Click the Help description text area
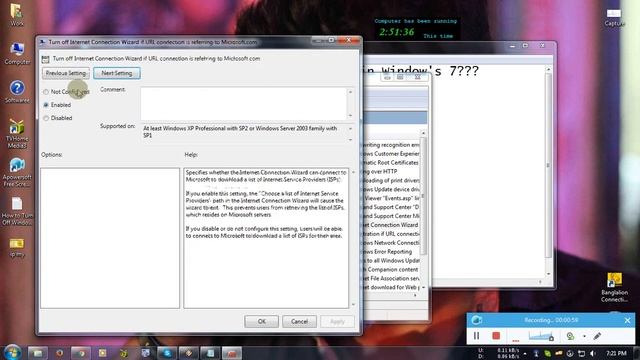The width and height of the screenshot is (640, 360). coord(266,238)
